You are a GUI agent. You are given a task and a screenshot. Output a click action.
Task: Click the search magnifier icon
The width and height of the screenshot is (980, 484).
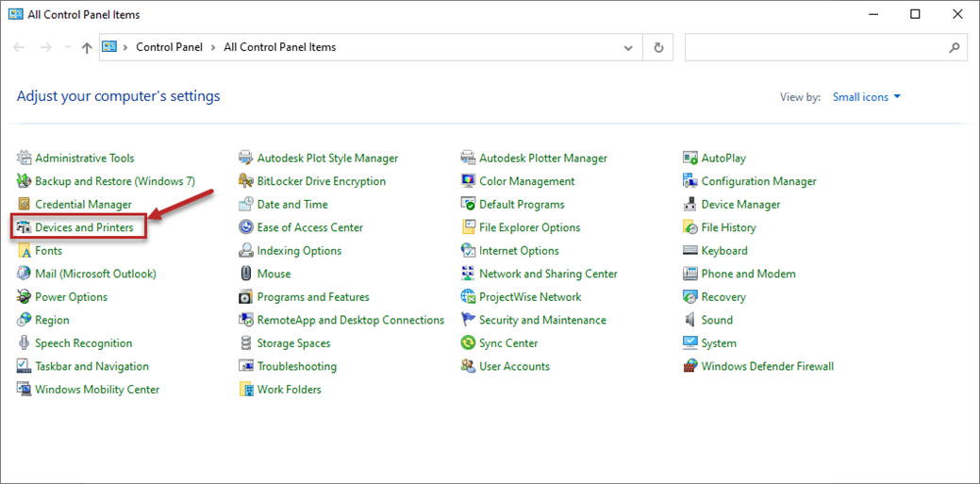pos(955,47)
